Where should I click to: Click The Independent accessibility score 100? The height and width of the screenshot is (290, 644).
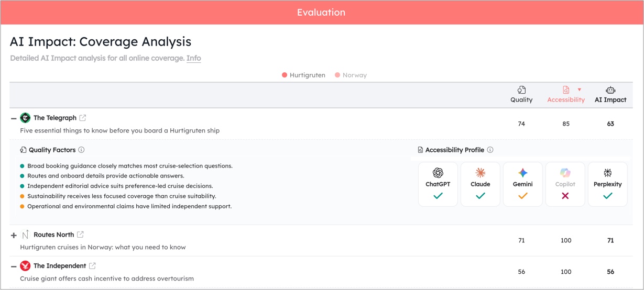[x=566, y=272]
